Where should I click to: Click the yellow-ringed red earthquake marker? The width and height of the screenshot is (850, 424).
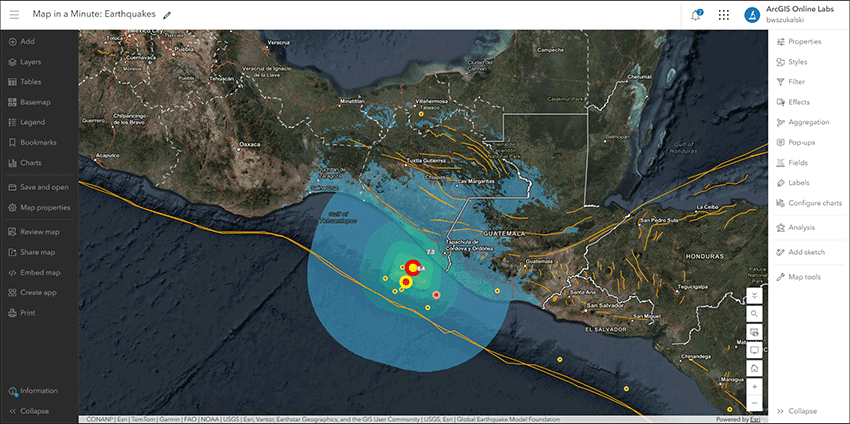point(405,282)
